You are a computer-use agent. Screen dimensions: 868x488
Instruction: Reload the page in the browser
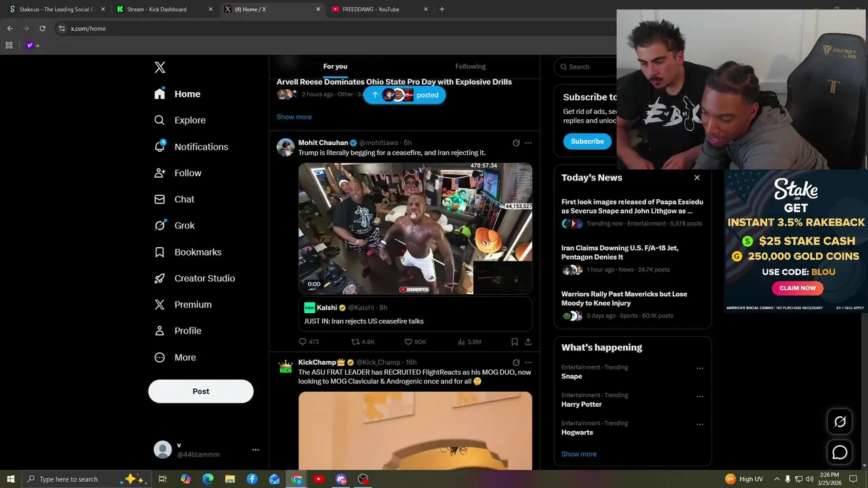point(42,28)
